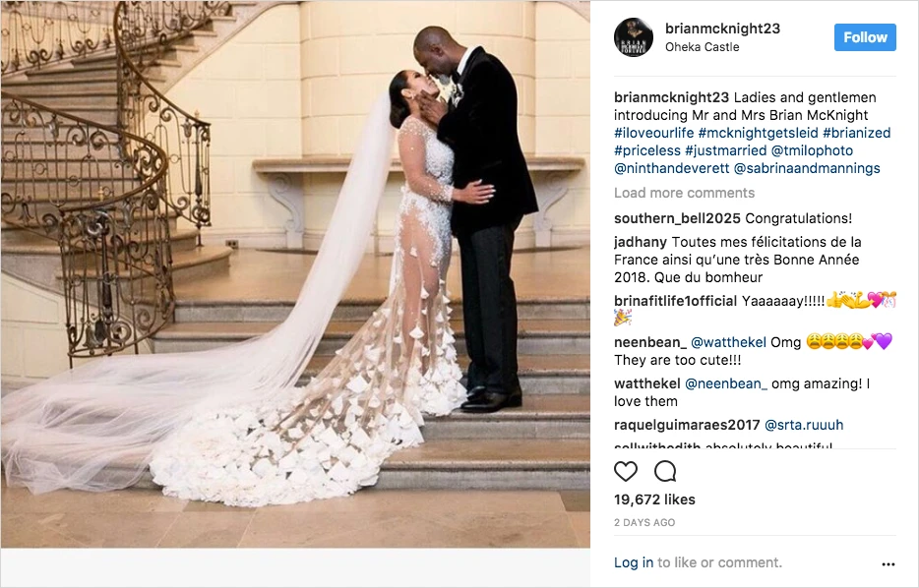Expand Load more comments
The image size is (919, 588).
(x=684, y=193)
